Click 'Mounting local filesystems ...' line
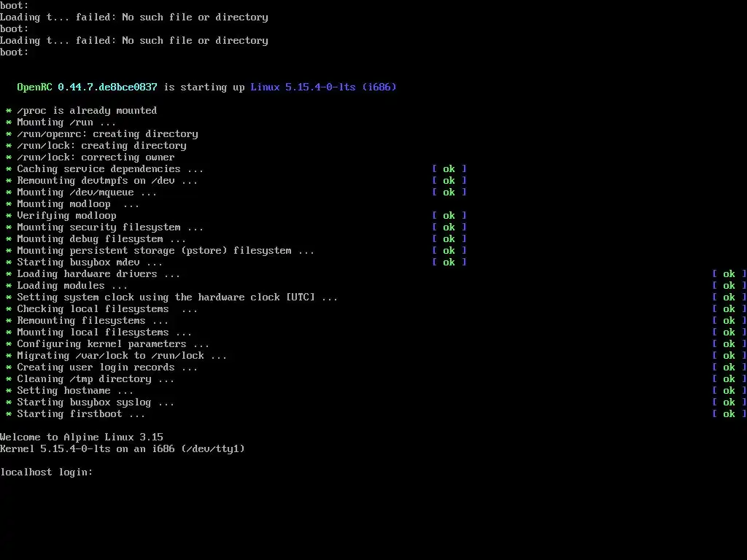 click(x=104, y=332)
